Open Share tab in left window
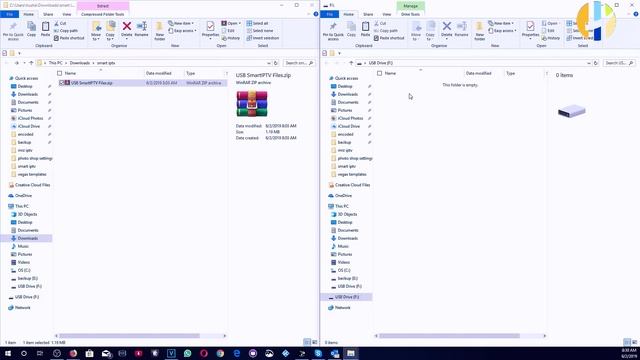 coord(48,14)
